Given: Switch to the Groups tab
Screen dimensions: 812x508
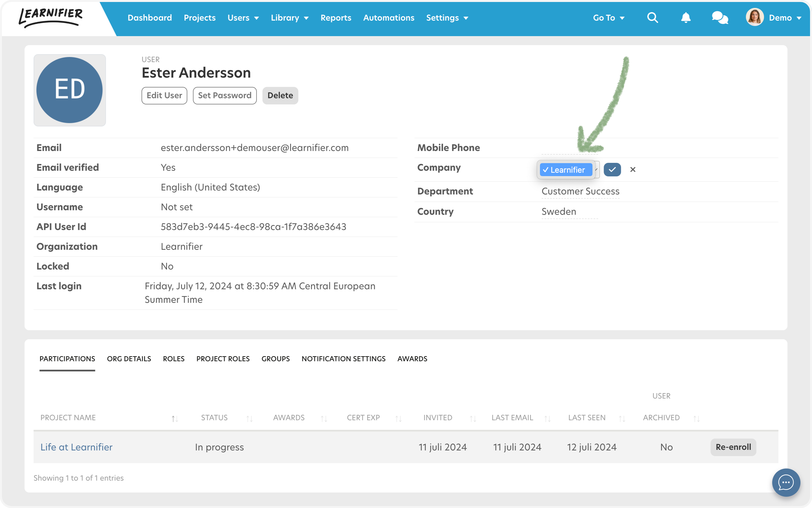Looking at the screenshot, I should (x=275, y=359).
